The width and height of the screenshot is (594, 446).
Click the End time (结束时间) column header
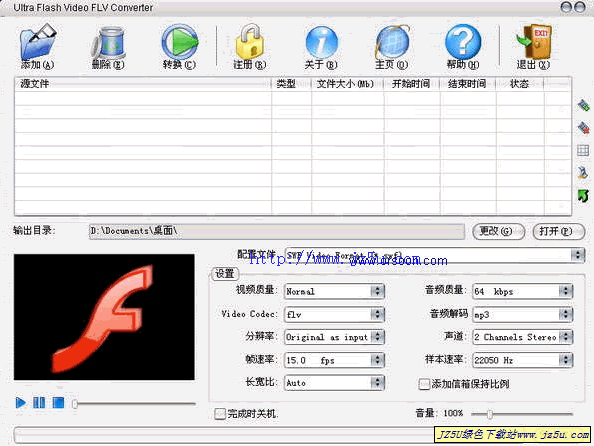[x=468, y=84]
